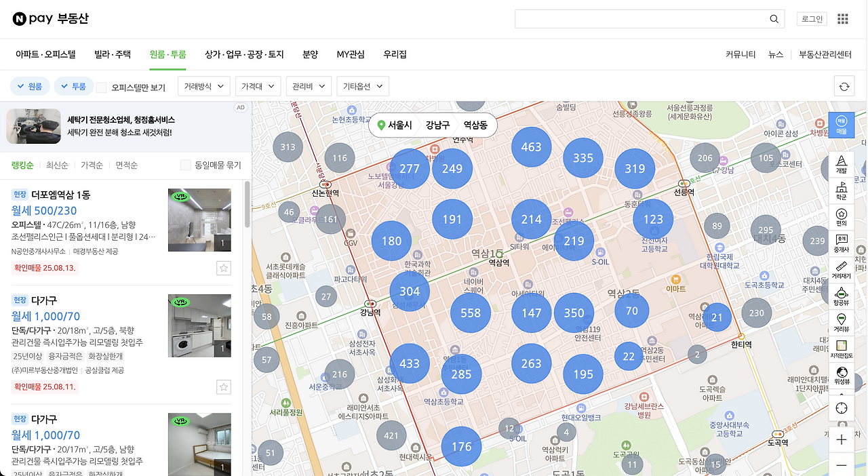Click the listing panel scrollbar
Image resolution: width=868 pixels, height=476 pixels.
click(247, 203)
